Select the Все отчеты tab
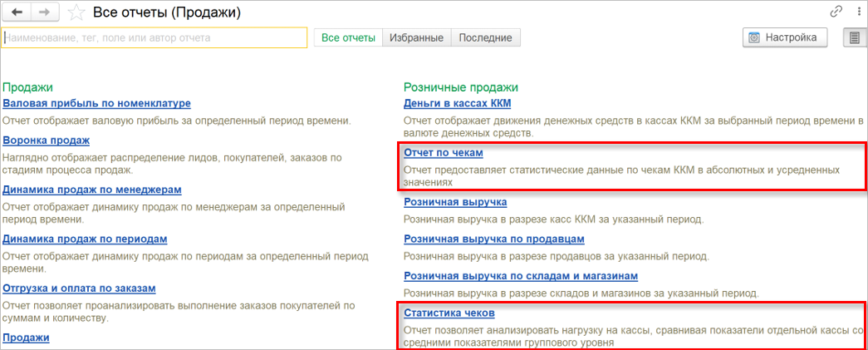 (348, 37)
